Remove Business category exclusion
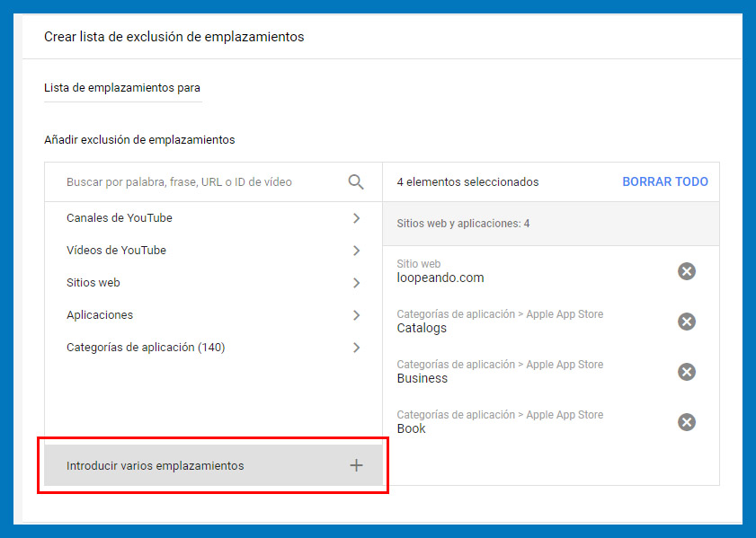The width and height of the screenshot is (756, 538). pyautogui.click(x=687, y=372)
